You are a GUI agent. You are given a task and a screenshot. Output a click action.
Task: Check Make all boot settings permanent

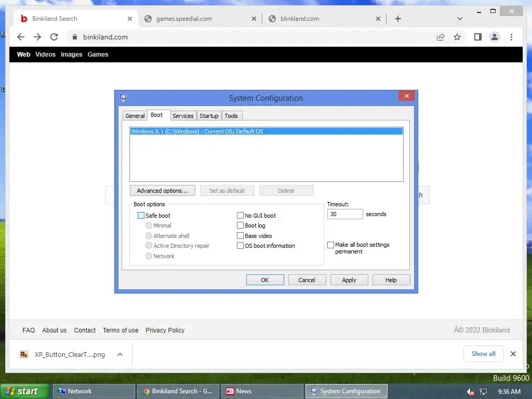click(x=330, y=245)
